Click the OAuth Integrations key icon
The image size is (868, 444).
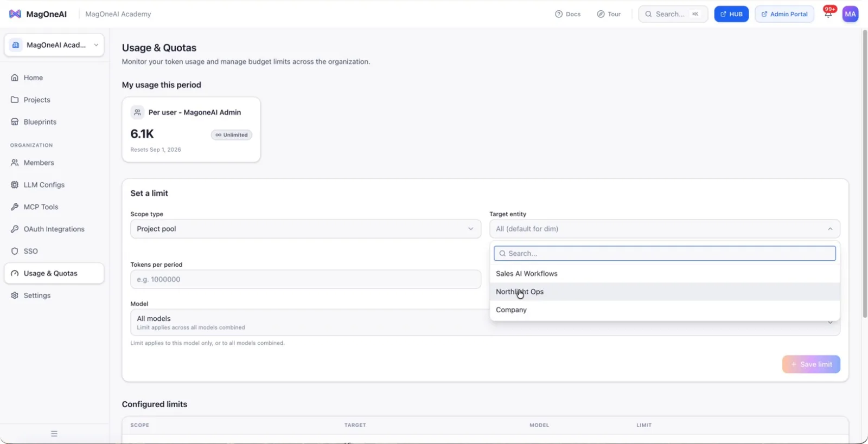pyautogui.click(x=15, y=229)
